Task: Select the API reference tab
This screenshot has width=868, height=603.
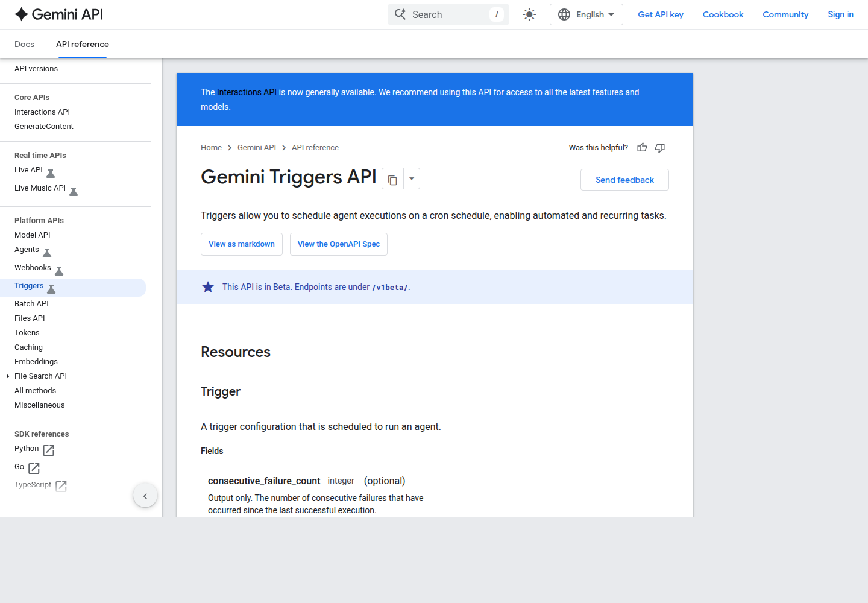Action: (x=83, y=44)
